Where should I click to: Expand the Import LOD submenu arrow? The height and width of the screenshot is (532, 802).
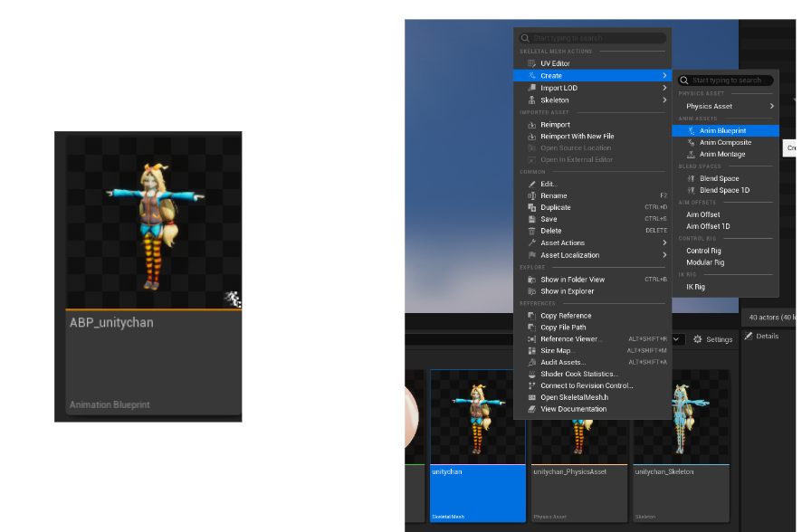664,88
